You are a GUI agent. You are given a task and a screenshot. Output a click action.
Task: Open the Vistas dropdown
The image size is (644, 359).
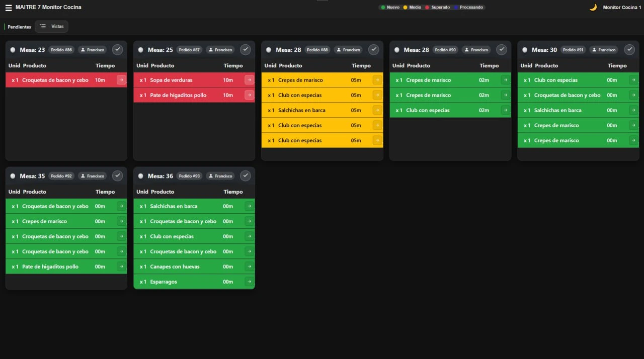pyautogui.click(x=51, y=26)
